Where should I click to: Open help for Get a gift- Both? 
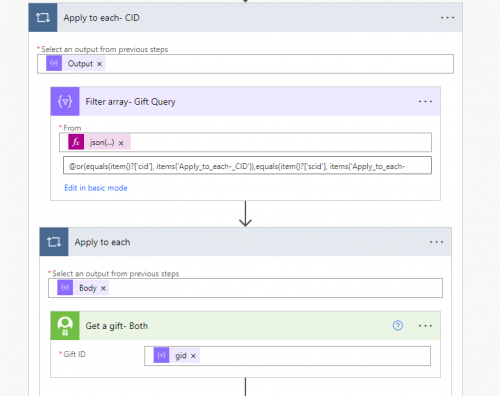click(x=398, y=325)
